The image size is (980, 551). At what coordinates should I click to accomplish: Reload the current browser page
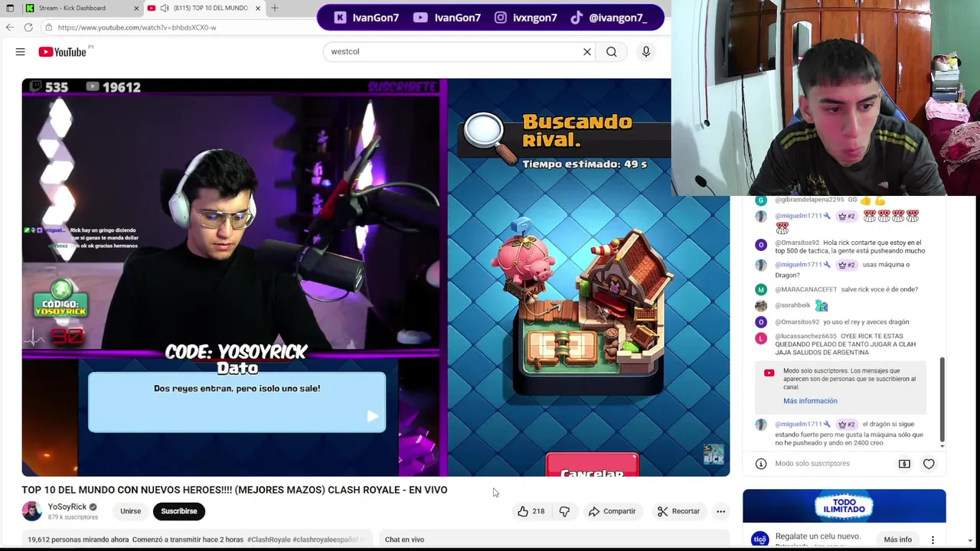28,27
